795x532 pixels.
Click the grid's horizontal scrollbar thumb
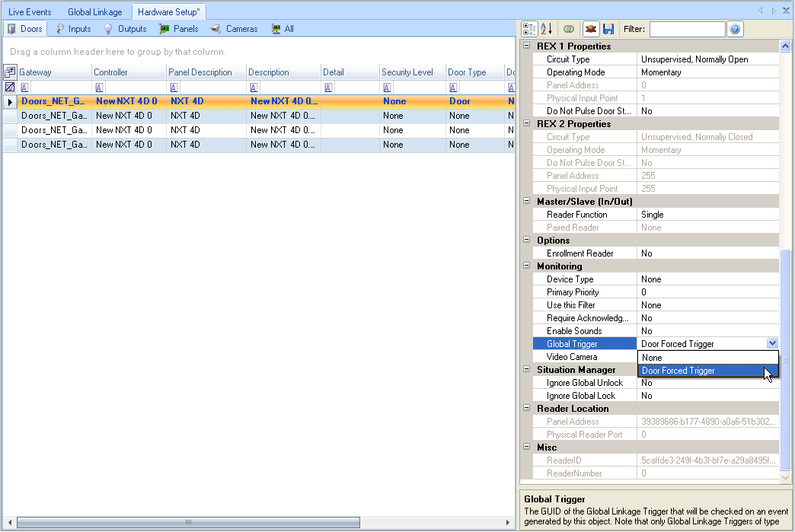[188, 523]
